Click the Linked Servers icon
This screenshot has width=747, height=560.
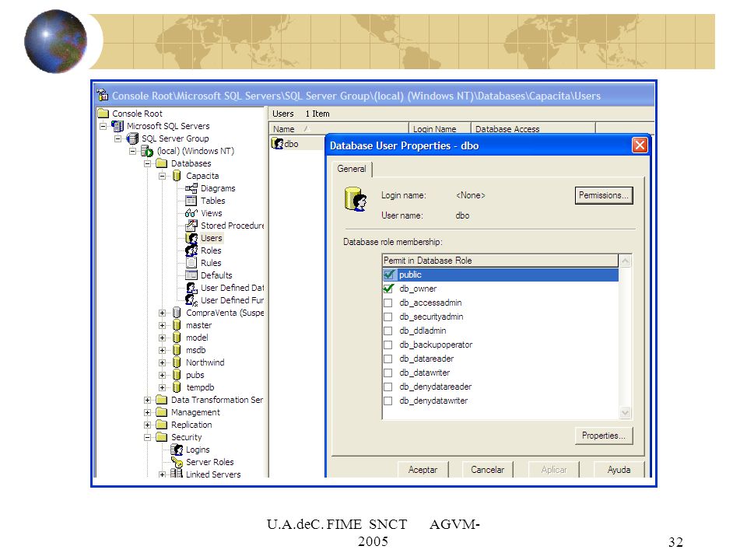click(x=177, y=474)
